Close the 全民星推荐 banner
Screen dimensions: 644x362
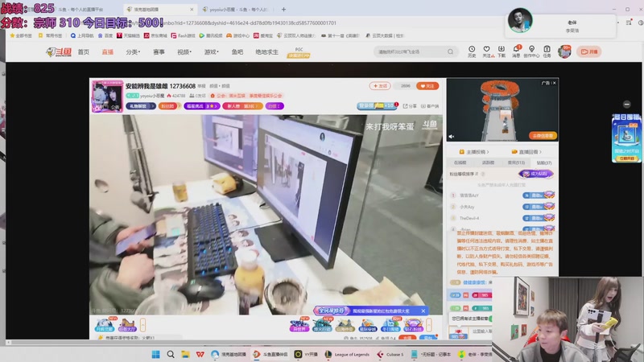pos(423,311)
